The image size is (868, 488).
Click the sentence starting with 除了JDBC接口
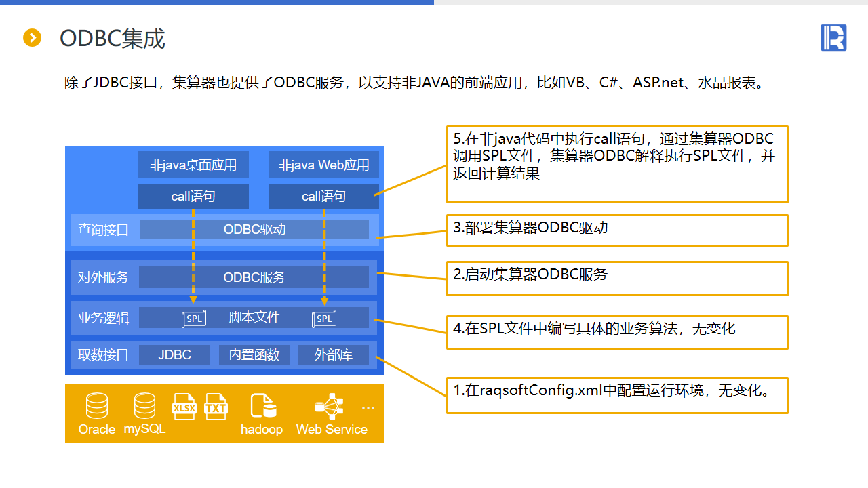[x=415, y=83]
